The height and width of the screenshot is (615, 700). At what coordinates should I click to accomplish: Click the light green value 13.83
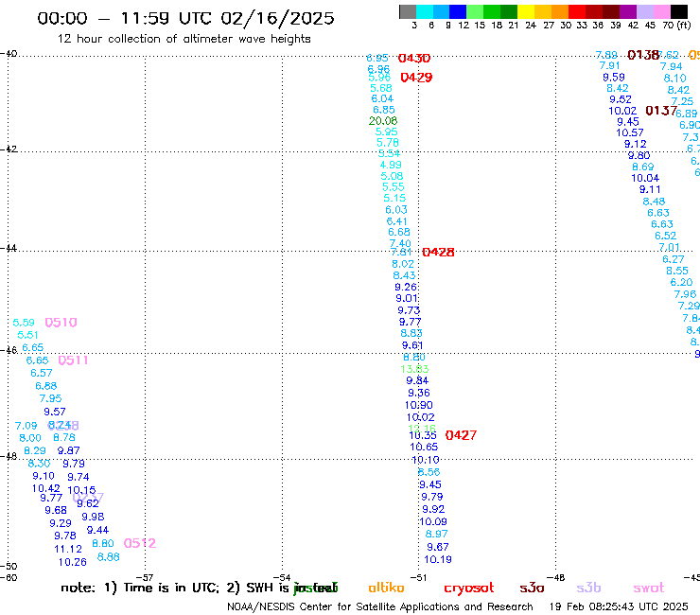pyautogui.click(x=414, y=369)
